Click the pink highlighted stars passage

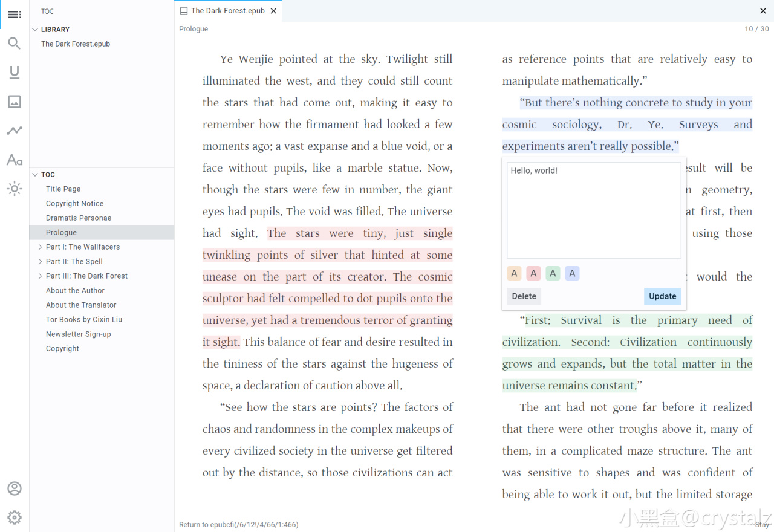pyautogui.click(x=327, y=287)
